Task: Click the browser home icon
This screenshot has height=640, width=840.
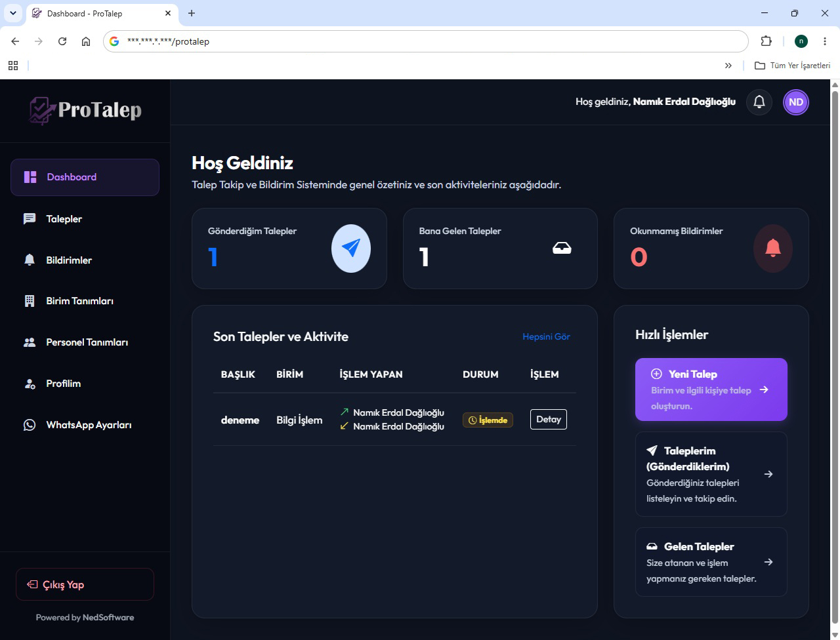Action: (x=86, y=41)
